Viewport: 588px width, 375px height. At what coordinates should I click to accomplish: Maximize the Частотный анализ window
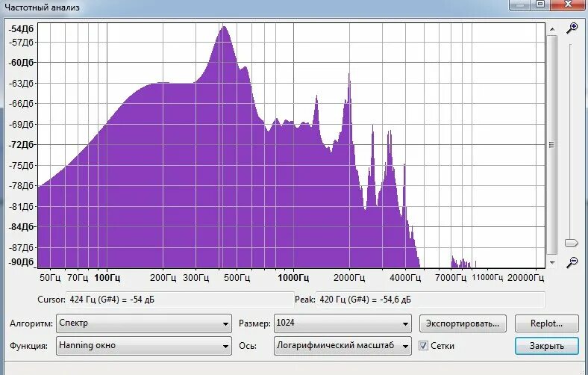click(540, 4)
